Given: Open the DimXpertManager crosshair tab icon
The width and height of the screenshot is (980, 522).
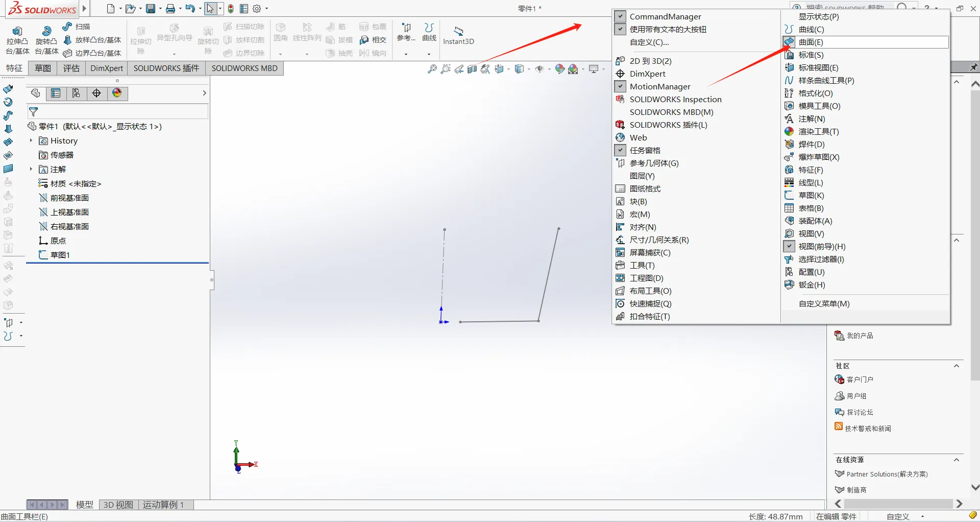Looking at the screenshot, I should (x=96, y=93).
